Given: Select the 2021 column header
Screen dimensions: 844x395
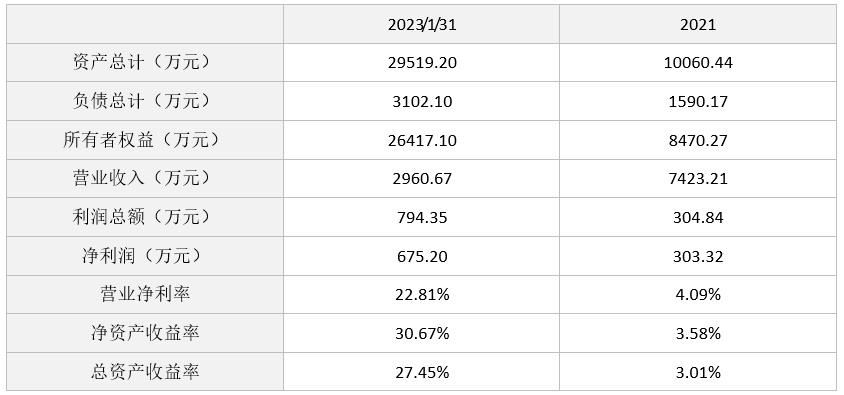Looking at the screenshot, I should point(698,24).
